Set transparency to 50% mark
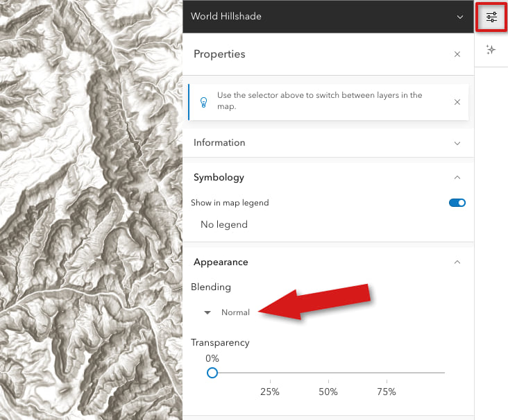This screenshot has width=508, height=420. pyautogui.click(x=328, y=373)
